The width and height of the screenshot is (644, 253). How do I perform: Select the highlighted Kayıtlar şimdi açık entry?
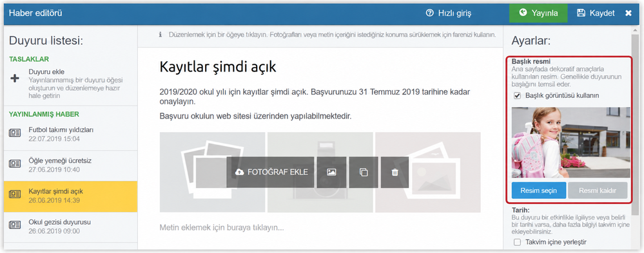[x=71, y=196]
